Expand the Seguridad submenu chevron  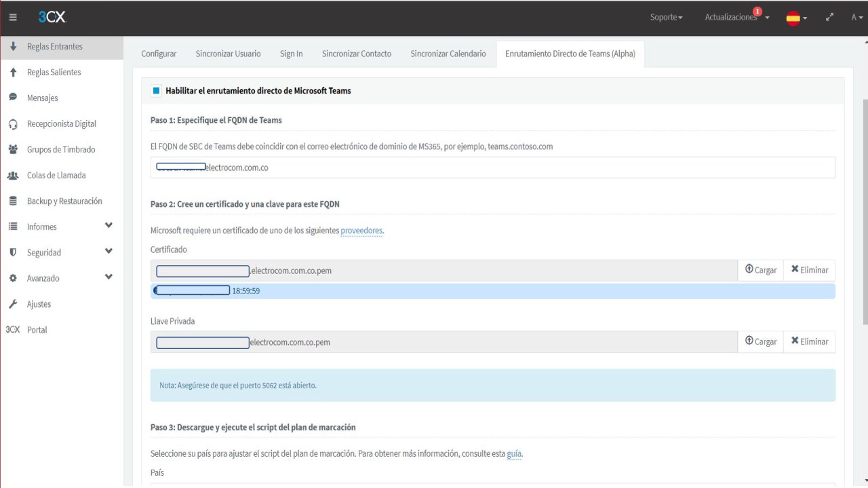pos(108,252)
